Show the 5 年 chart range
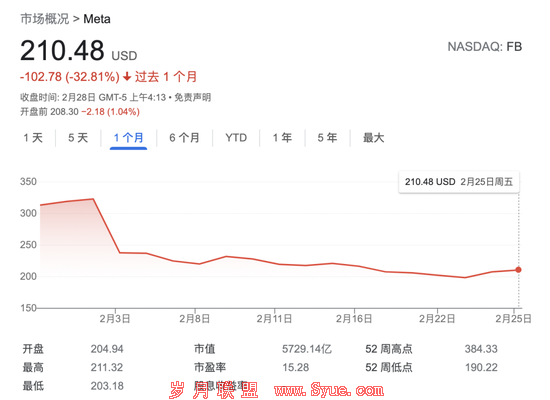This screenshot has height=400, width=550. click(327, 138)
